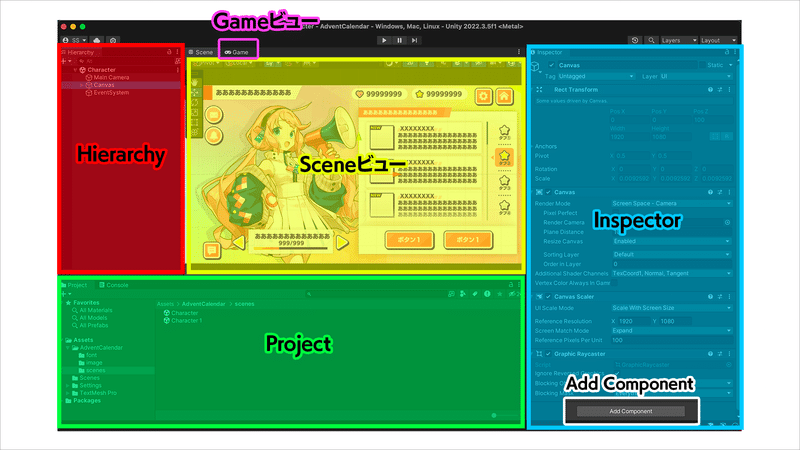Click the right ボタン1 button
This screenshot has width=800, height=450.
click(468, 240)
